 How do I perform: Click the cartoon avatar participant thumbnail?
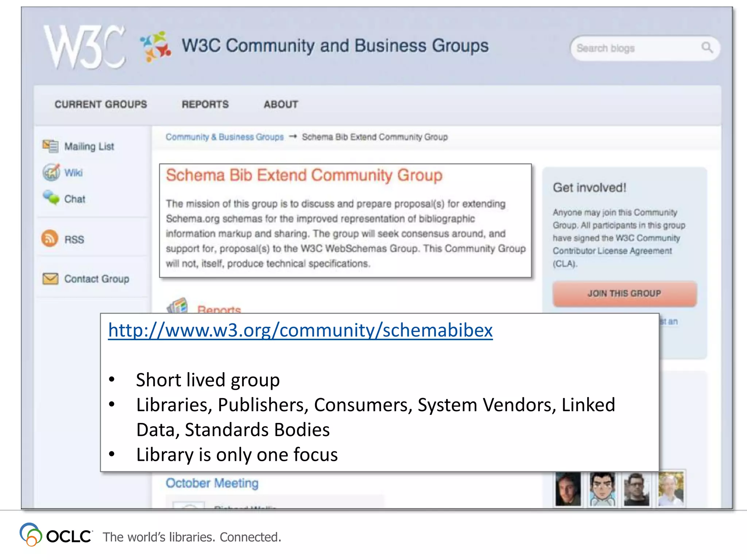pos(602,489)
